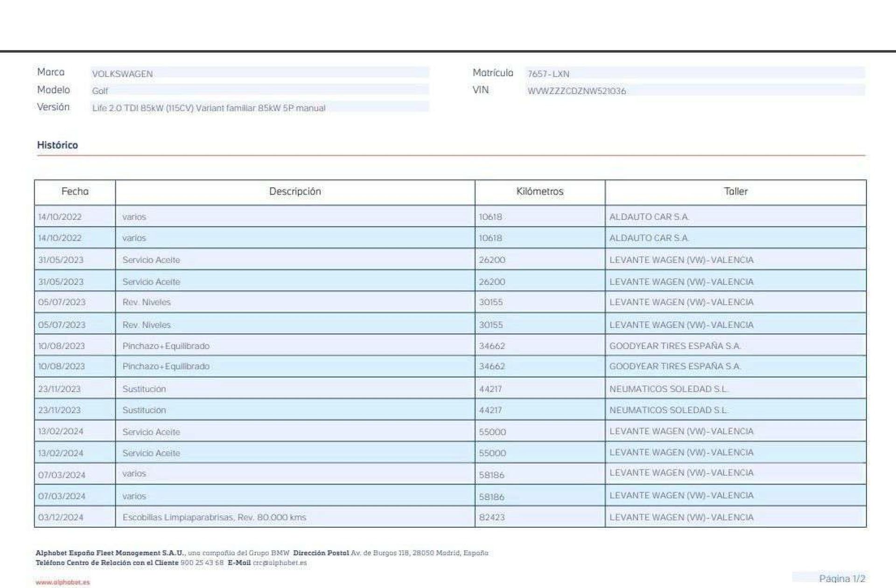Select the Golf value beside Modelo

100,91
